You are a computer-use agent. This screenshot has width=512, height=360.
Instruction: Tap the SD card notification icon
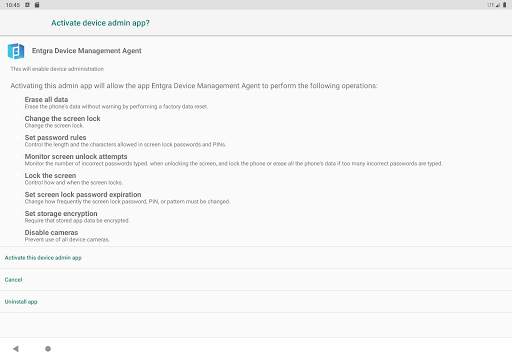pyautogui.click(x=37, y=5)
